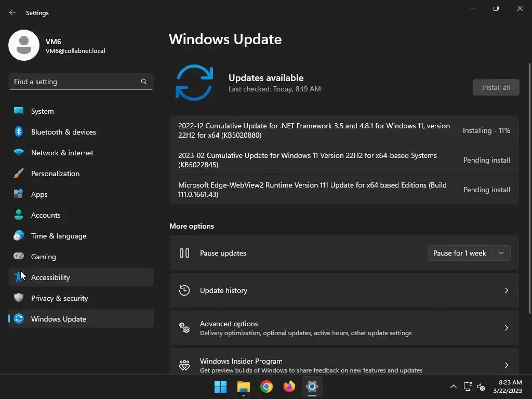Image resolution: width=532 pixels, height=399 pixels.
Task: Open Time & language settings
Action: coord(81,236)
